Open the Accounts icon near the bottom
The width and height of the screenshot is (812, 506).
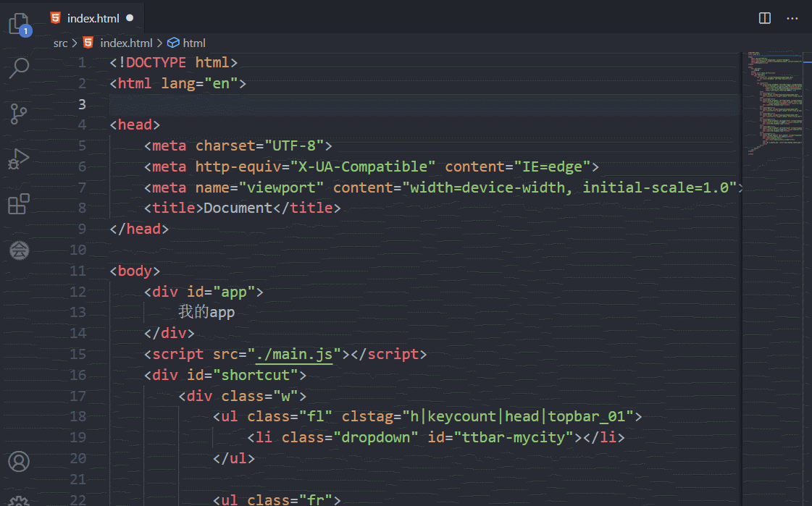click(x=18, y=461)
